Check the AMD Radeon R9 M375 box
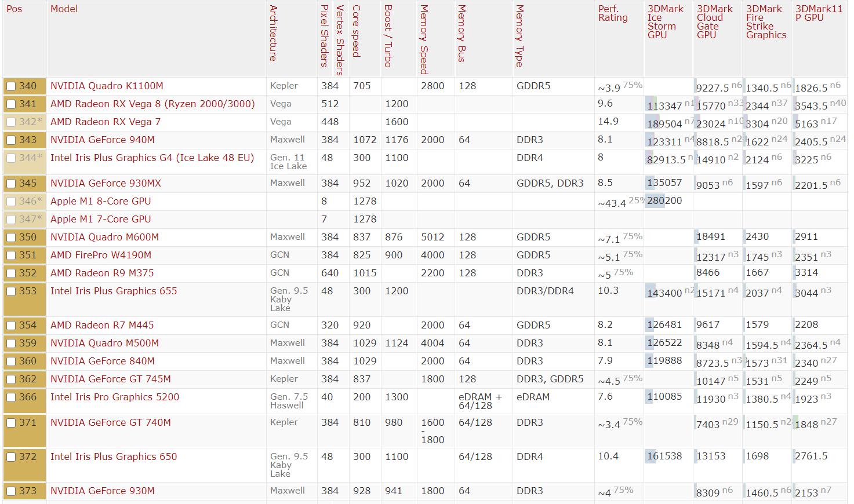The height and width of the screenshot is (504, 854). [x=11, y=273]
